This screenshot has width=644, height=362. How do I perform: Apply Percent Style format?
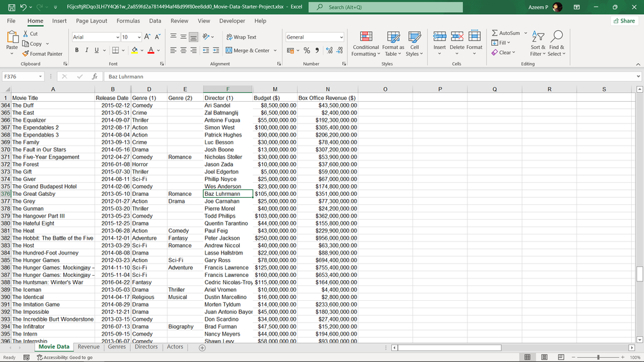pos(307,50)
